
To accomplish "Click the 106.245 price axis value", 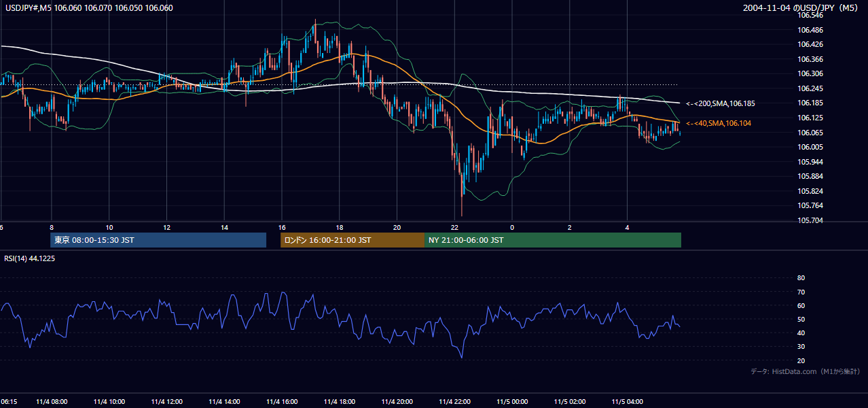I will 811,88.
